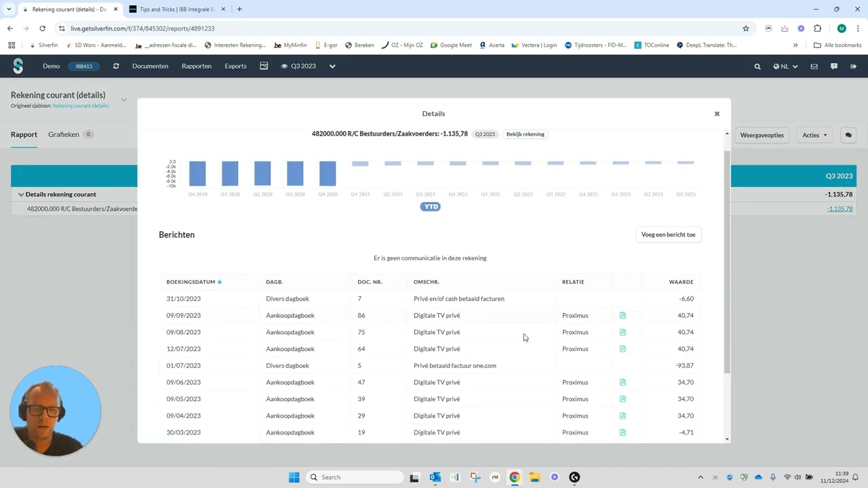Open the NL language dropdown
The image size is (868, 488).
pyautogui.click(x=785, y=66)
